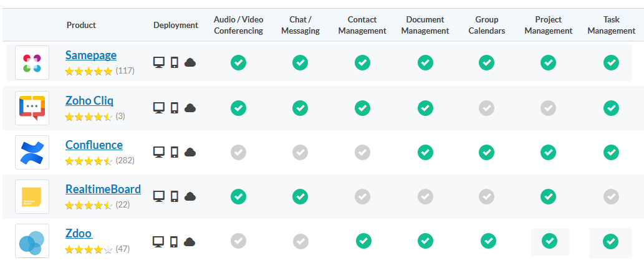Open the Zdoo product link

pyautogui.click(x=79, y=234)
